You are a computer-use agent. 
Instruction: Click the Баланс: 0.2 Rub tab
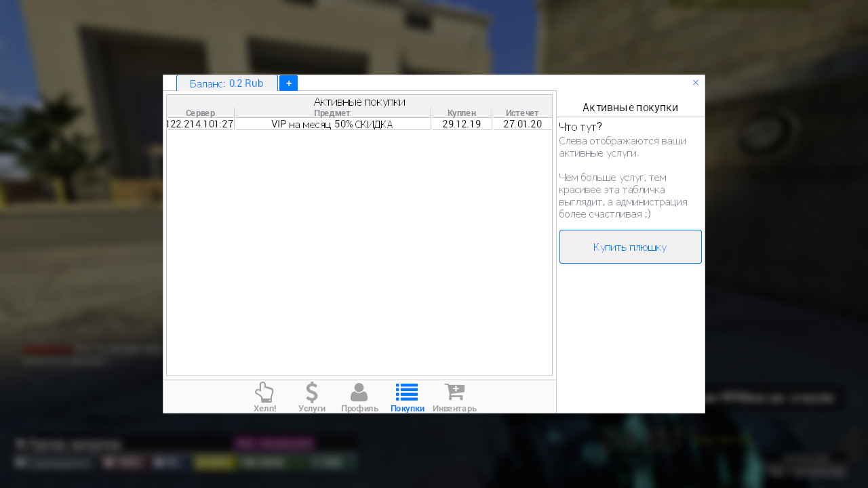(x=226, y=83)
